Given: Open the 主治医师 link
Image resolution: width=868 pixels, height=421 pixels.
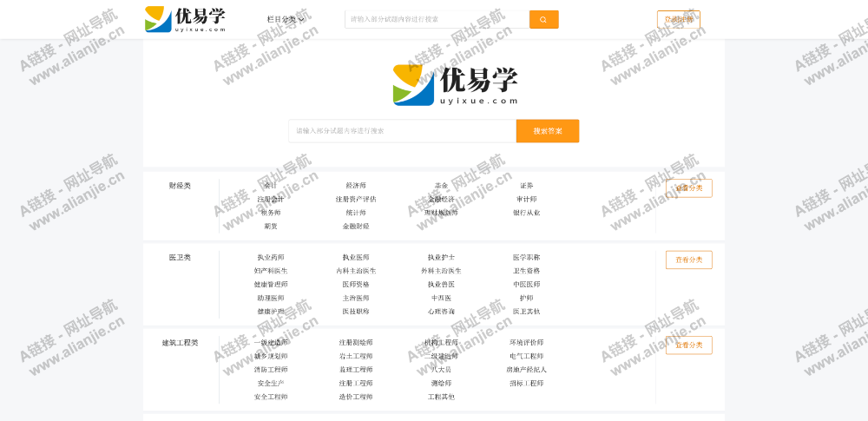Looking at the screenshot, I should tap(356, 298).
